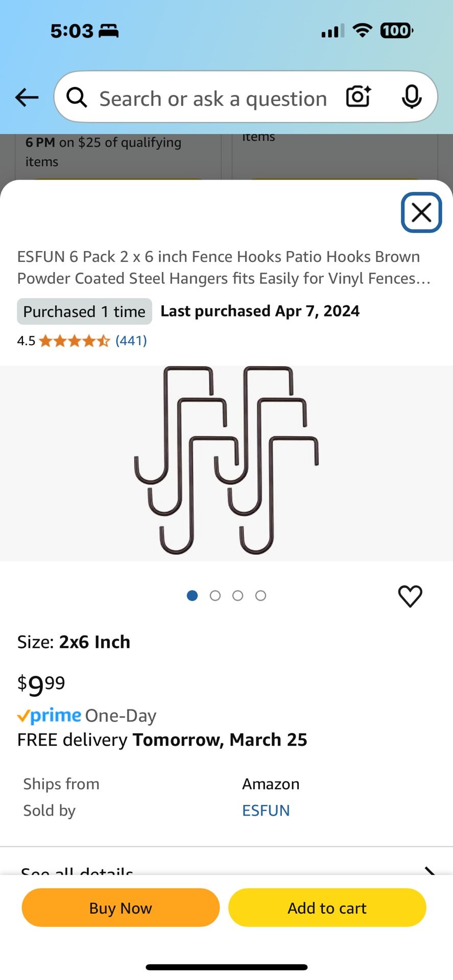Switch to the third image dot
The image size is (453, 980).
[x=238, y=596]
